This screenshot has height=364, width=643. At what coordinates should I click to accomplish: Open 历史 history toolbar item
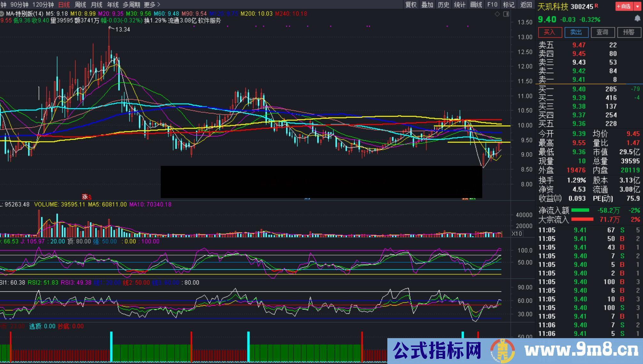[x=444, y=4]
